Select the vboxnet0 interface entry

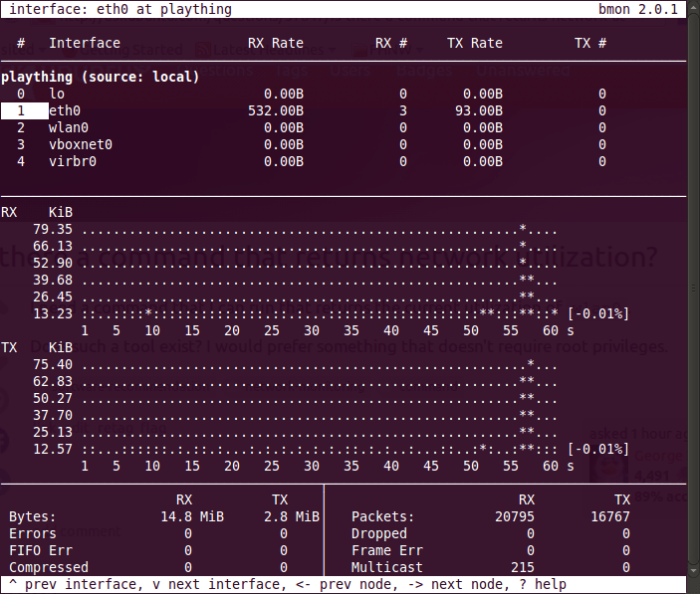80,144
